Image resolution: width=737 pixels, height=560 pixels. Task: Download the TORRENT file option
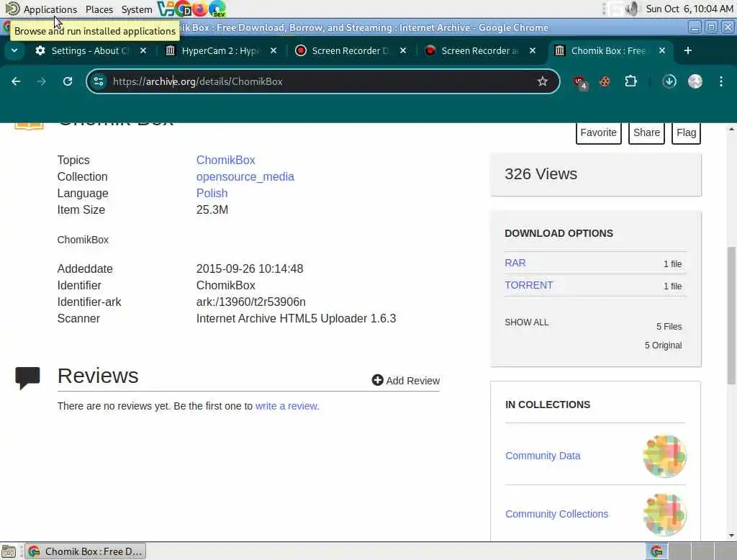[529, 285]
